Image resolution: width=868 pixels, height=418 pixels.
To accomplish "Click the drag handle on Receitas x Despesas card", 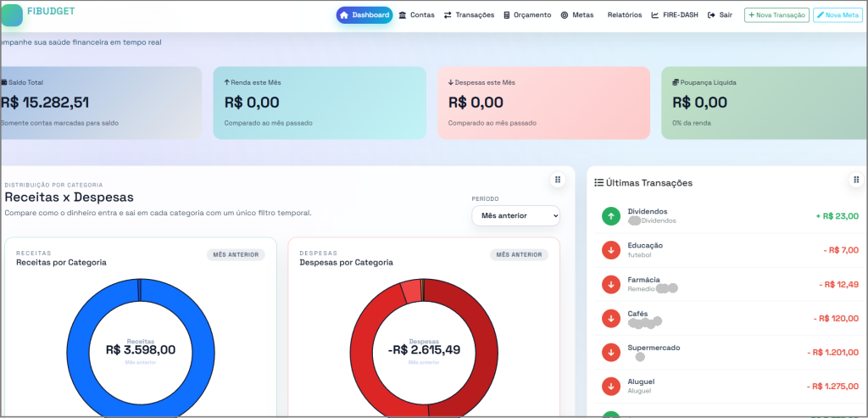I will click(x=557, y=180).
